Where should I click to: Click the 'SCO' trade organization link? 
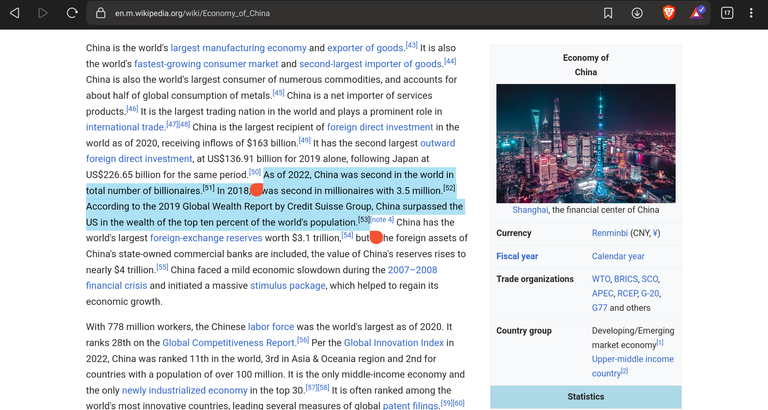[x=649, y=279]
